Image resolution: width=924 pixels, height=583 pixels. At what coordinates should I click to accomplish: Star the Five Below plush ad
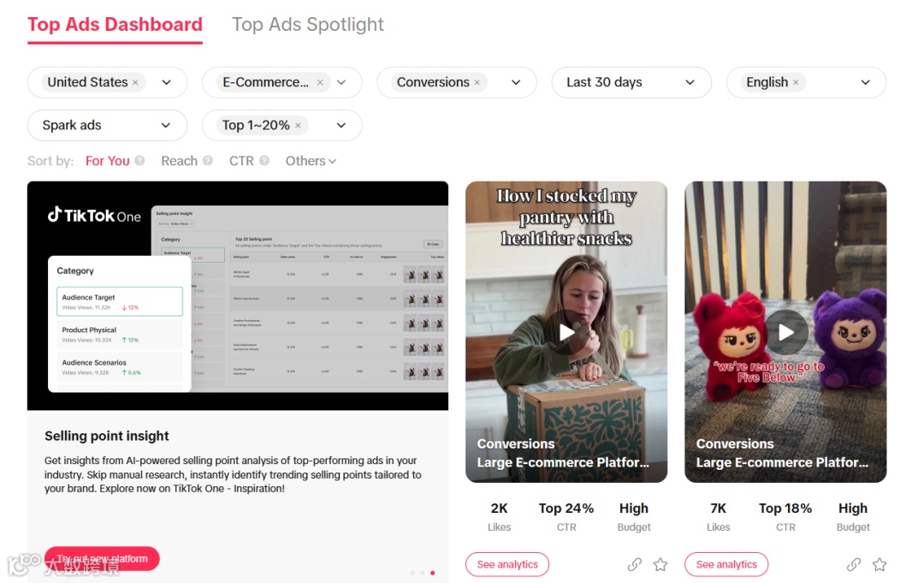point(880,564)
